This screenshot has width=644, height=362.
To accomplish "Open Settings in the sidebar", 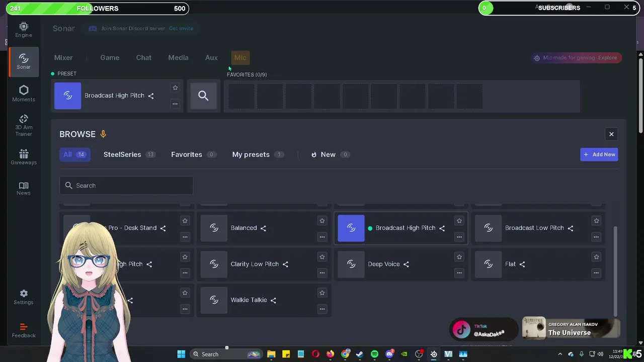I will pyautogui.click(x=24, y=297).
